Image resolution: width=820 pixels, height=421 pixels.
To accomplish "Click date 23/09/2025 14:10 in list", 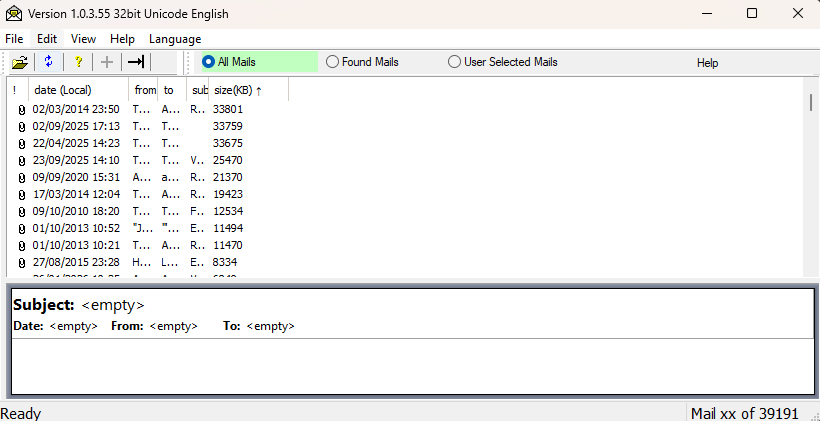I will point(76,160).
